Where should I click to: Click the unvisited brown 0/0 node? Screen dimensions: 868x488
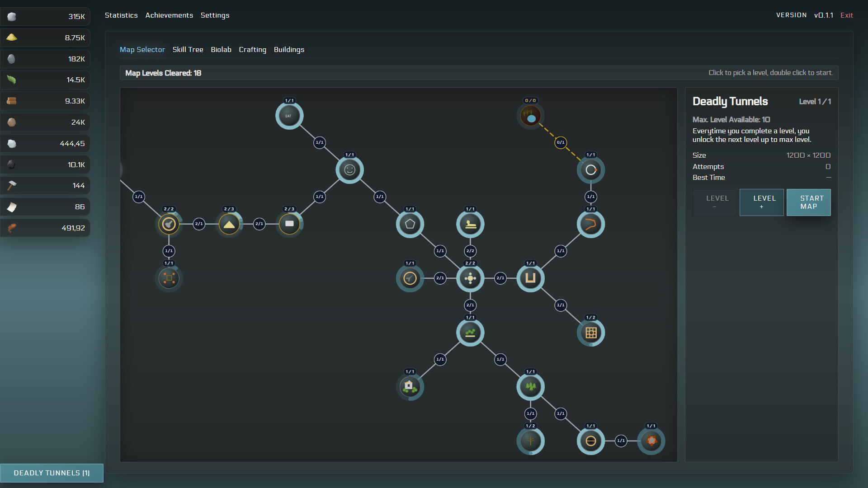530,116
